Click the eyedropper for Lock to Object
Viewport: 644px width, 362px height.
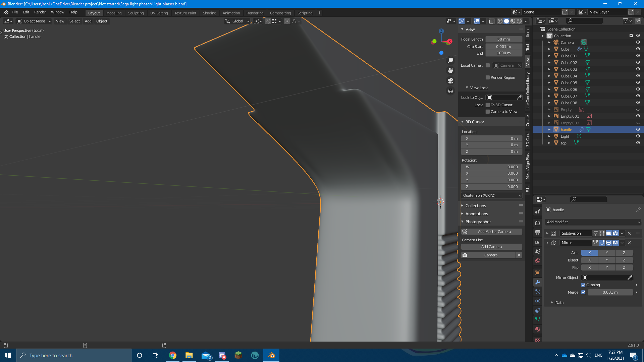pyautogui.click(x=519, y=98)
